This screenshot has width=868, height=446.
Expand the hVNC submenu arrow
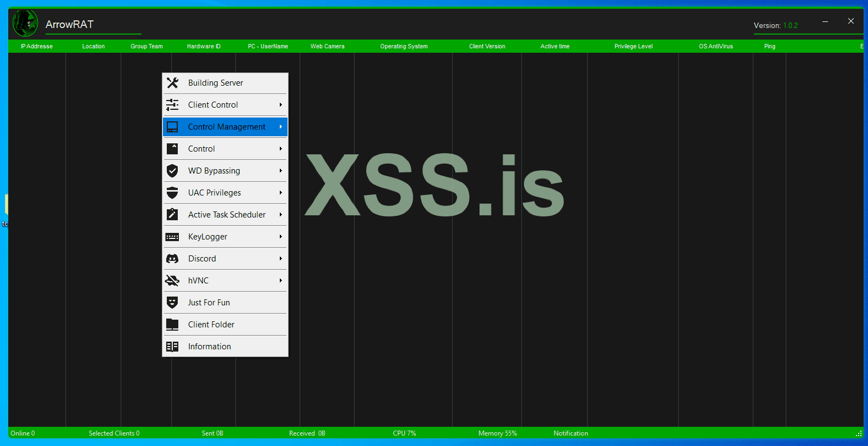click(x=280, y=281)
